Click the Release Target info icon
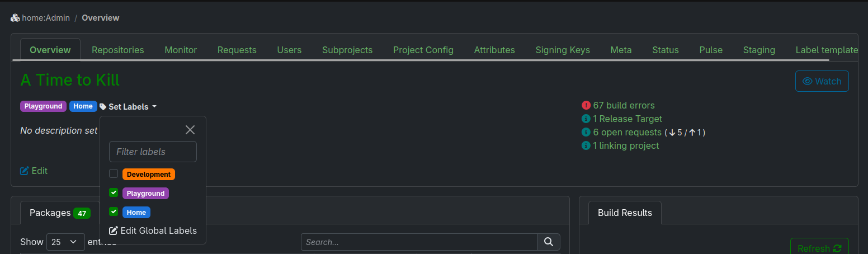 click(586, 119)
